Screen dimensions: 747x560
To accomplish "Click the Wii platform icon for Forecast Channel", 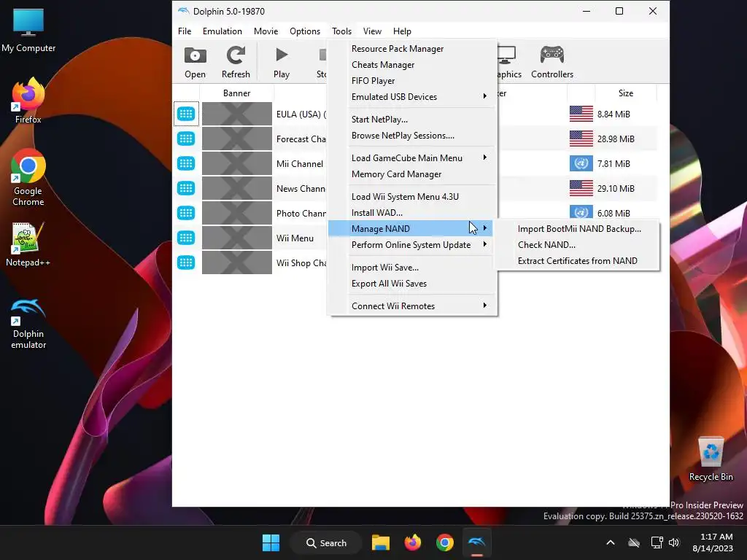I will (x=186, y=139).
